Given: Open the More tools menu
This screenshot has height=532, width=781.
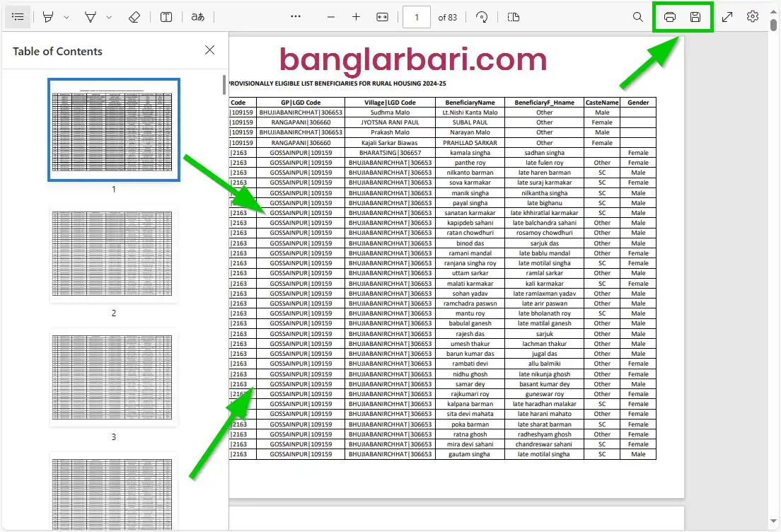Looking at the screenshot, I should tap(296, 17).
